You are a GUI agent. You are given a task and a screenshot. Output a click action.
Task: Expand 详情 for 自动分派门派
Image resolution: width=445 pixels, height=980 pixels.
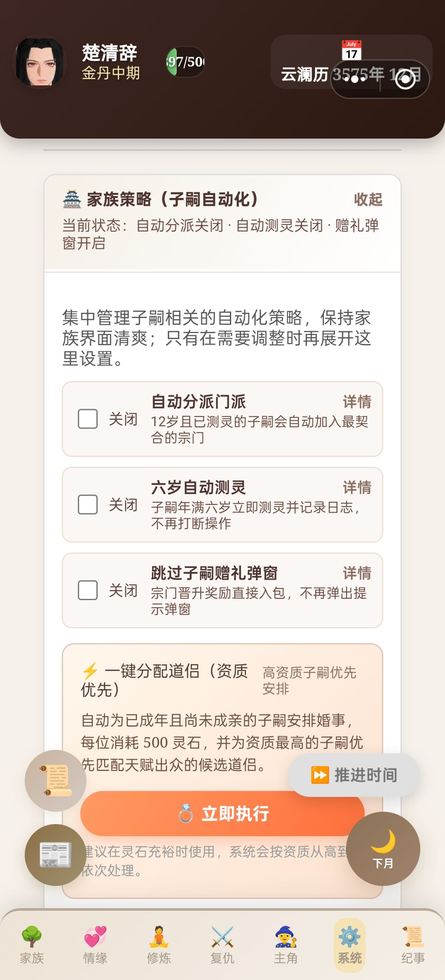[x=357, y=402]
